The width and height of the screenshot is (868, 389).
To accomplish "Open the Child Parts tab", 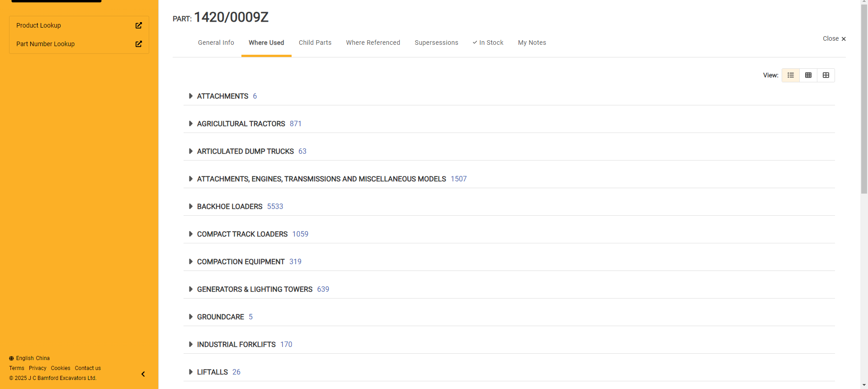I will (315, 43).
